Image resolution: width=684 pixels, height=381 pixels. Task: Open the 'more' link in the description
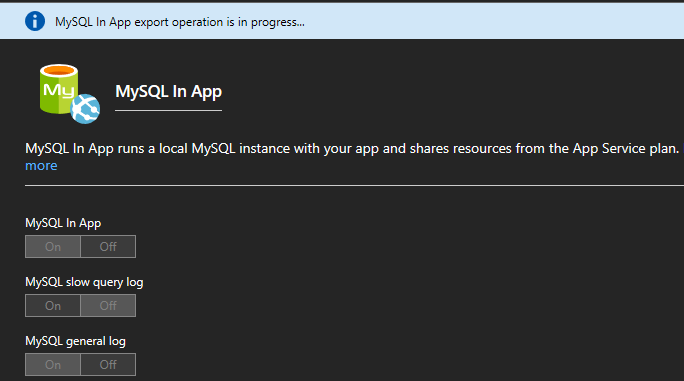41,166
